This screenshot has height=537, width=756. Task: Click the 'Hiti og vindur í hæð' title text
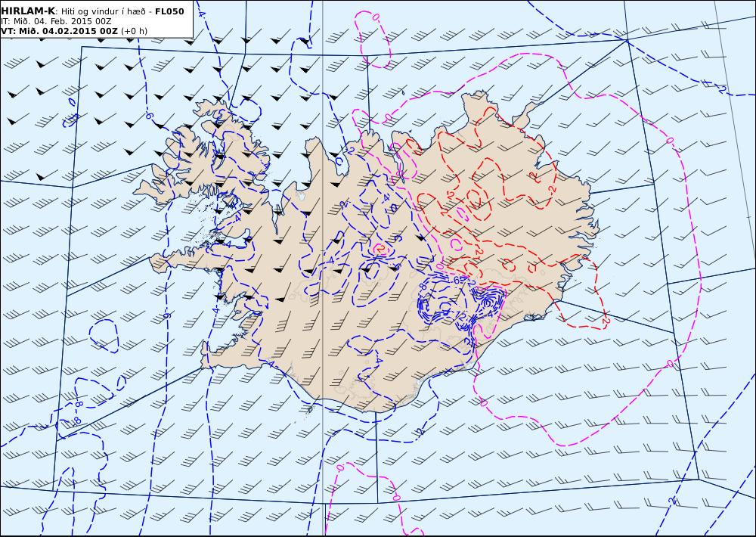[103, 11]
